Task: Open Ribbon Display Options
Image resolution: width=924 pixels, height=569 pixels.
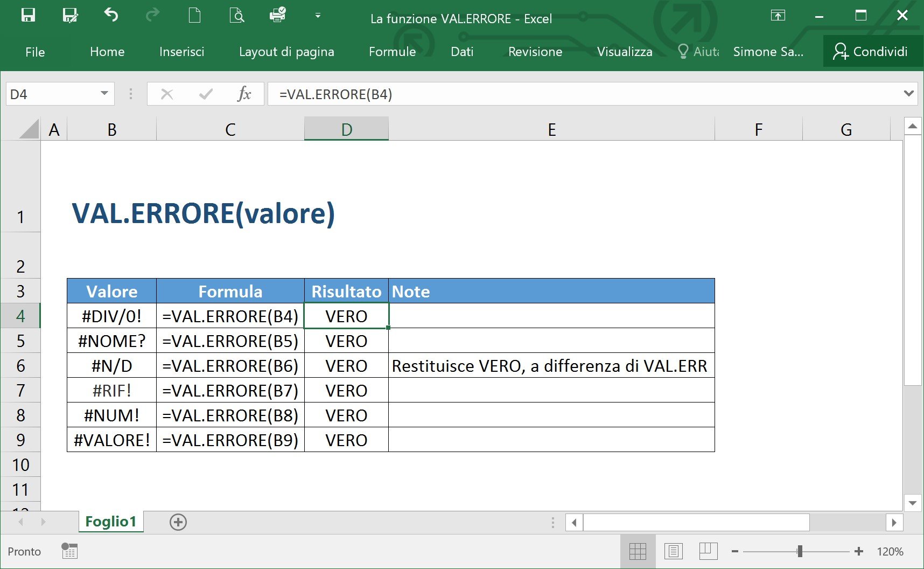Action: (778, 15)
